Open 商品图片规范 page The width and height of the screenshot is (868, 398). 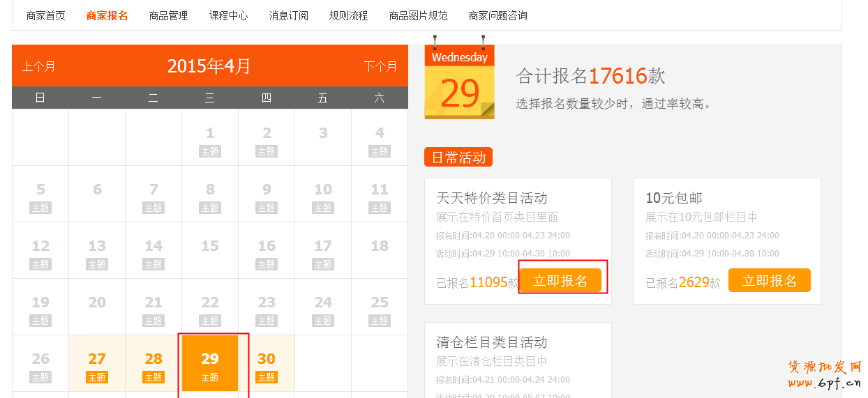click(x=418, y=15)
